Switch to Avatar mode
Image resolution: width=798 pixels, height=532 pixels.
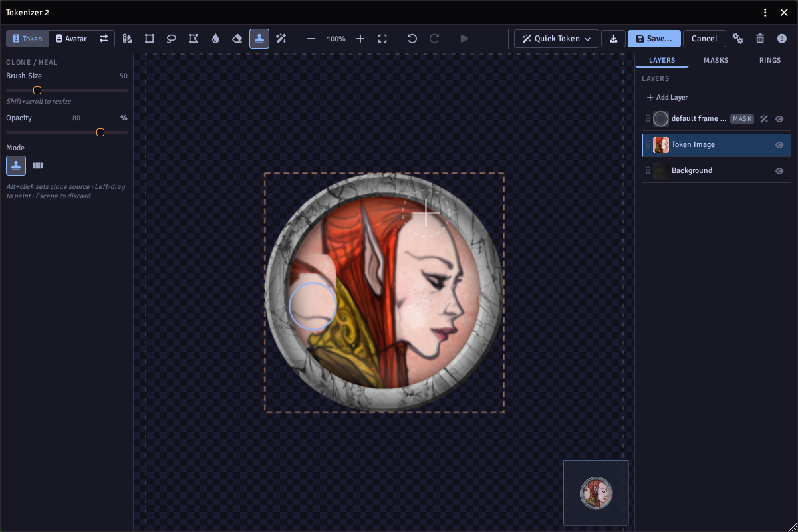pyautogui.click(x=71, y=39)
